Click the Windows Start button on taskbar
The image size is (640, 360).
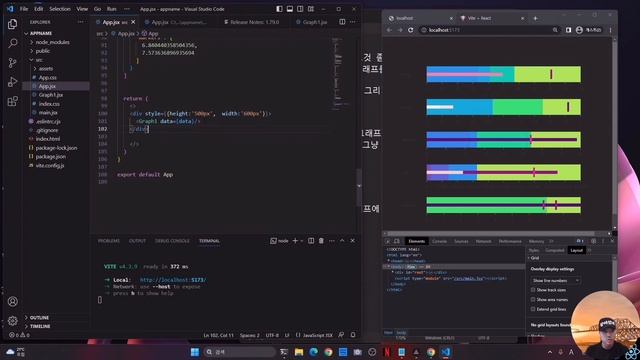pos(195,352)
